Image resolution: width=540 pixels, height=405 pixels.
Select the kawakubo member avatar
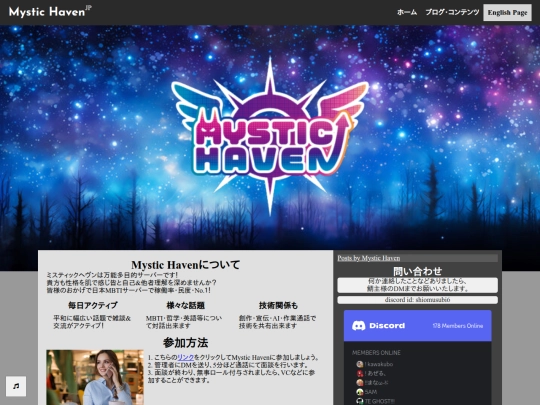tap(360, 364)
